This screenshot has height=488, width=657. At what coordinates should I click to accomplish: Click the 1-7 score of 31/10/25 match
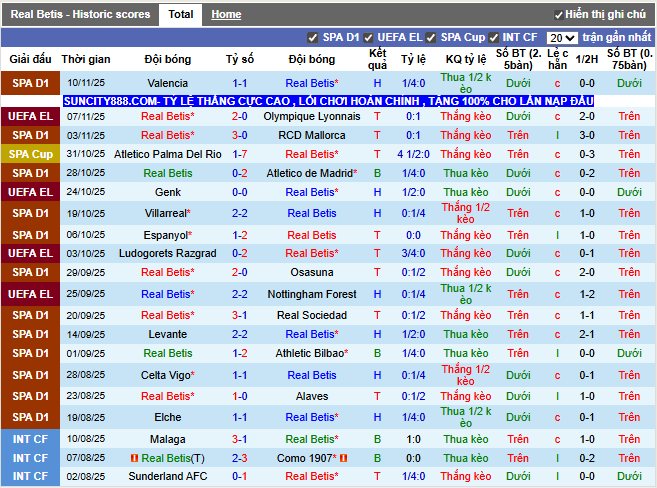(240, 154)
